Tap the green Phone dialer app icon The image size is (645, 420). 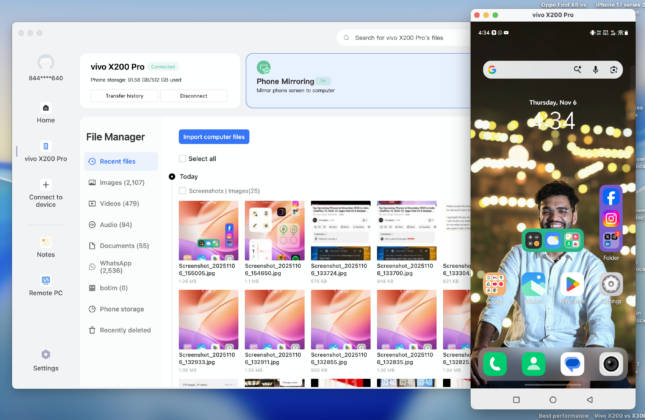494,364
